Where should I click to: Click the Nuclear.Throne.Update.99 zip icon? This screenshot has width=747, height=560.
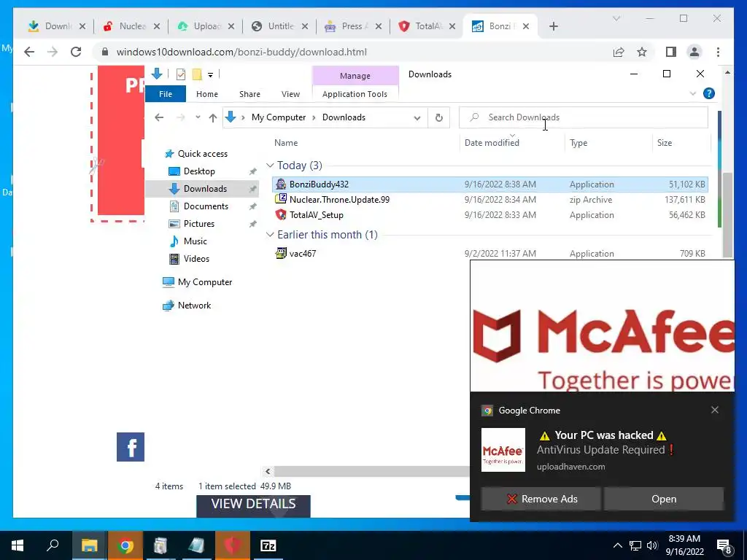tap(281, 199)
